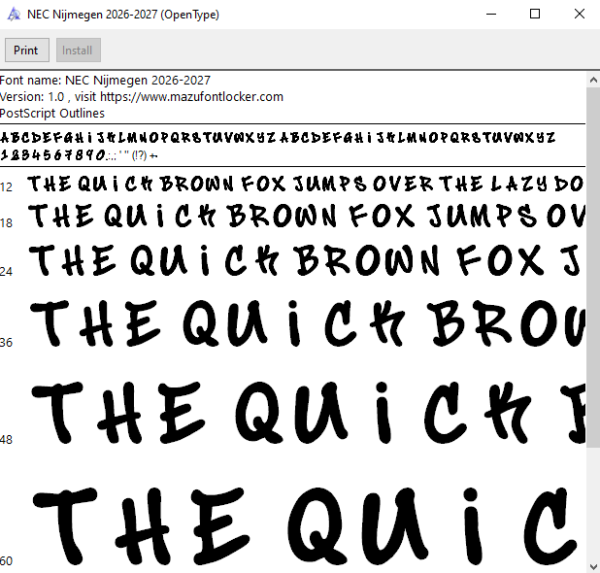Click the uppercase alphabet sample line
600x573 pixels.
[278, 137]
